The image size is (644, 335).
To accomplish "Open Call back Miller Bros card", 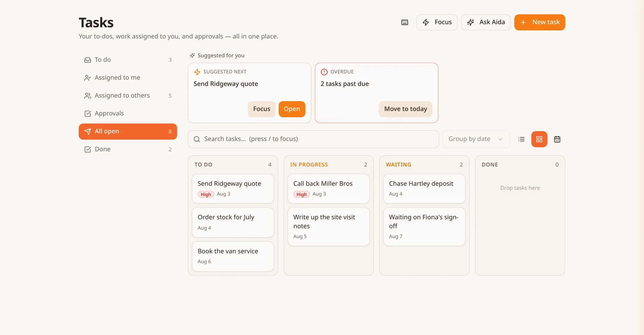I will (328, 188).
